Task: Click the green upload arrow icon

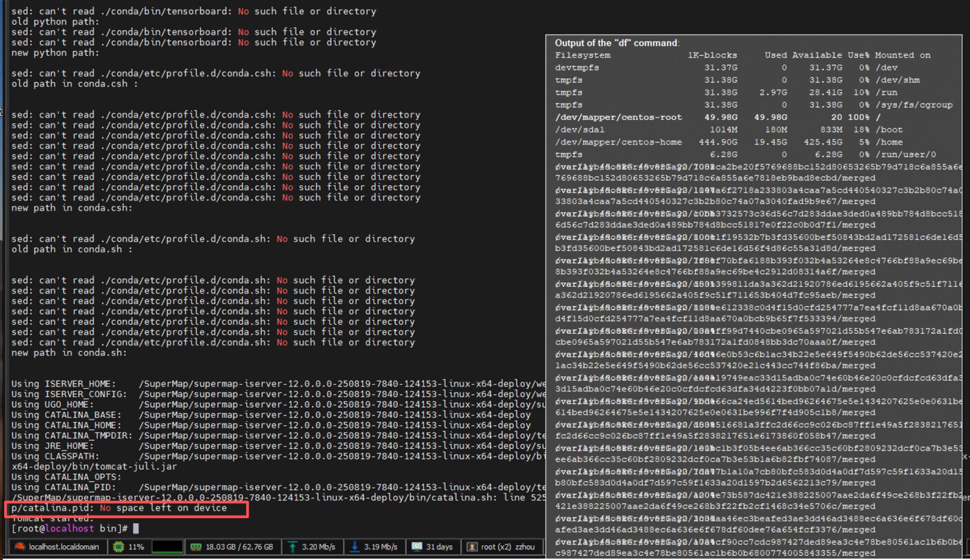Action: click(293, 547)
